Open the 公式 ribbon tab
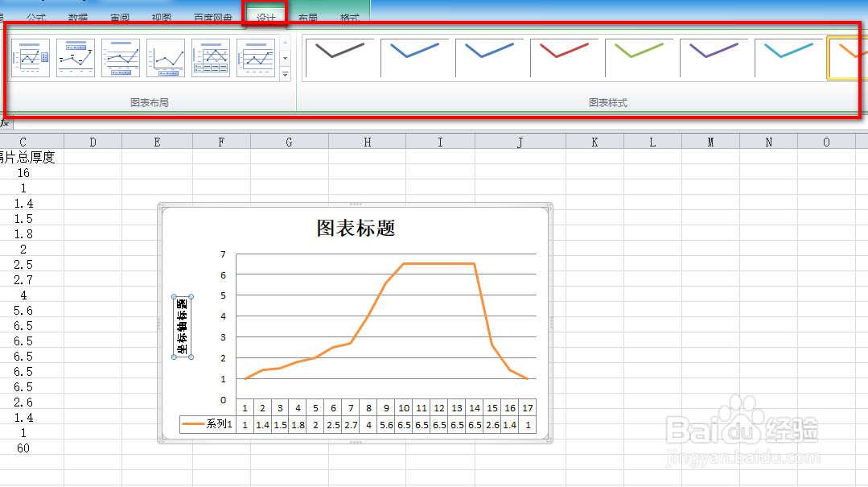Image resolution: width=868 pixels, height=487 pixels. (x=36, y=17)
